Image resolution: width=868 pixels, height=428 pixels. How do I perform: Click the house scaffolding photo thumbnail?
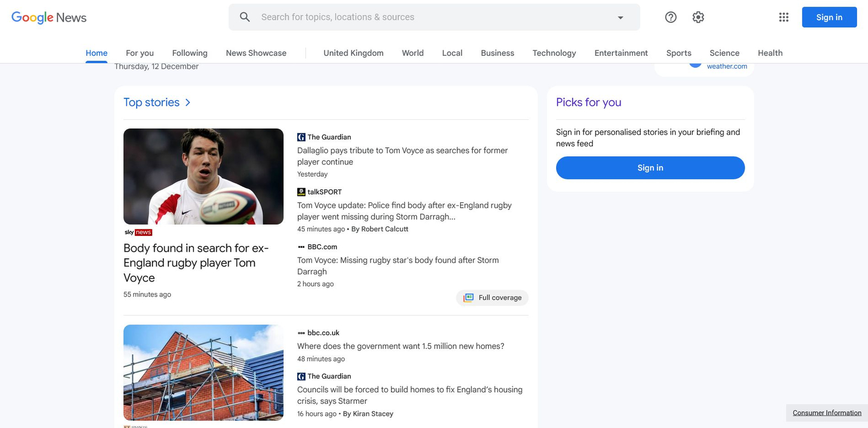pyautogui.click(x=203, y=373)
